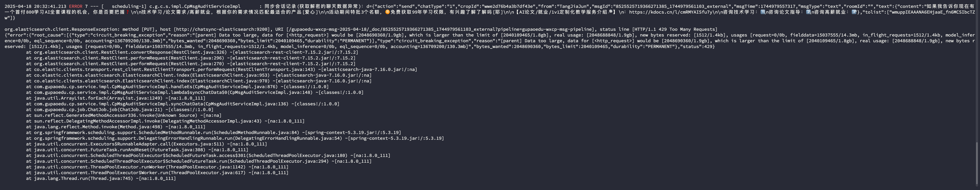Click the orange coin emoji before 免费获取
The width and height of the screenshot is (980, 190).
tap(388, 12)
